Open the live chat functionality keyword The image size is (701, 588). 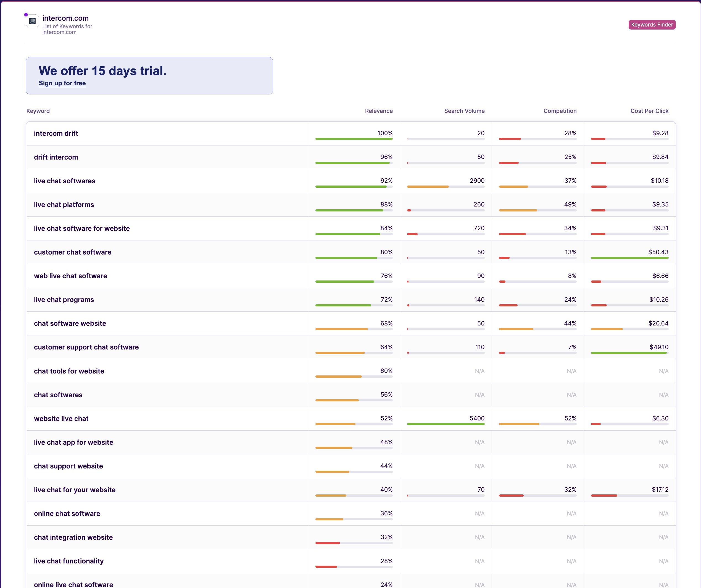point(68,561)
